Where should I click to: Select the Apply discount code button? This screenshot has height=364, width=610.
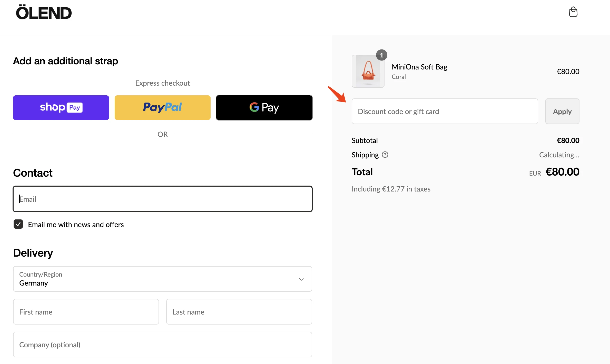(x=562, y=111)
